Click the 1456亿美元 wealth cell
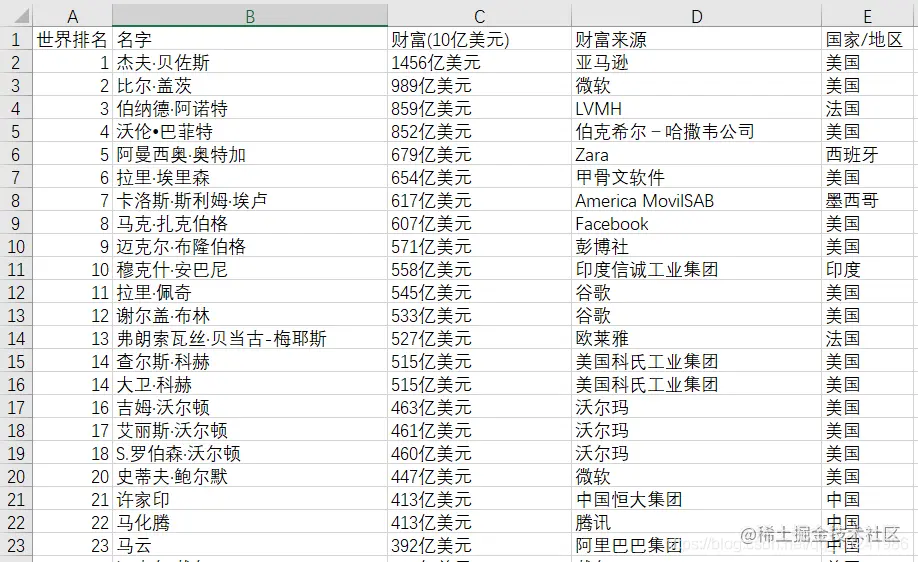Image resolution: width=918 pixels, height=562 pixels. [x=479, y=62]
